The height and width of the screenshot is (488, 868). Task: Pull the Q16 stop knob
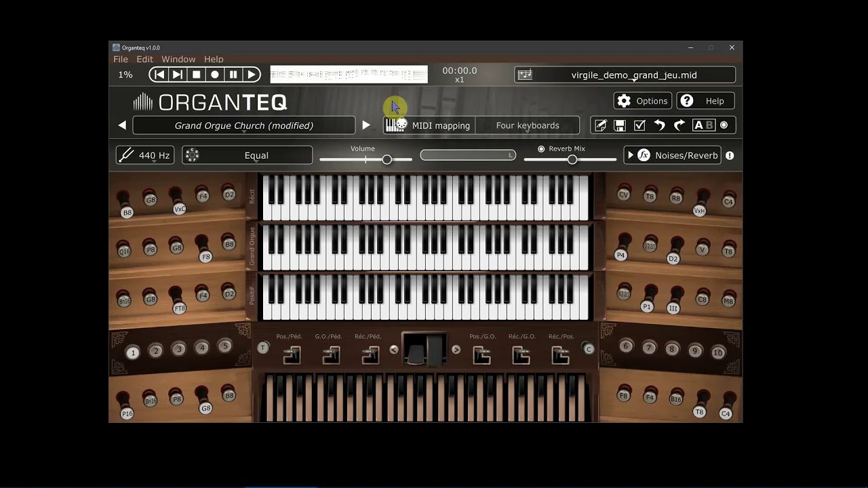click(x=124, y=250)
